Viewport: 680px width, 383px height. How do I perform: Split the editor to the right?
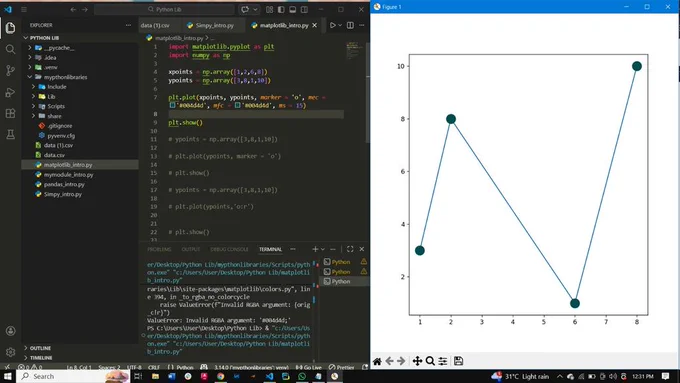[x=350, y=25]
